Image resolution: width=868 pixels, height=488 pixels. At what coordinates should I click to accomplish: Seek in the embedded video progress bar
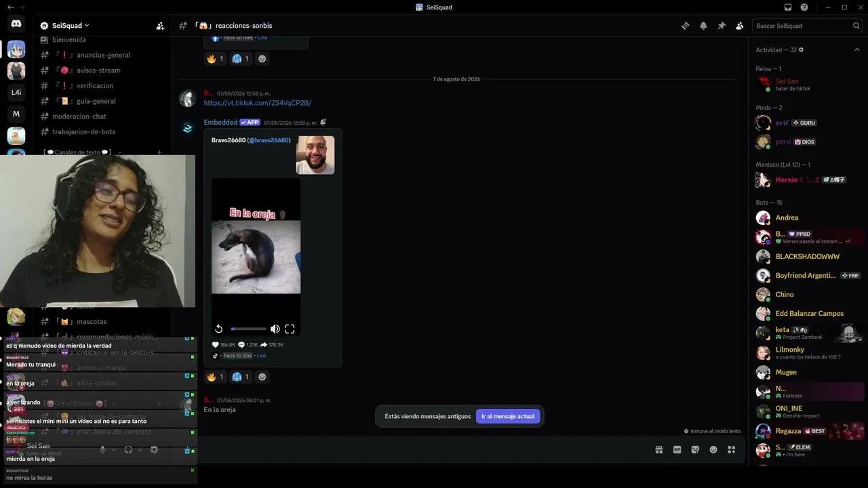coord(248,329)
